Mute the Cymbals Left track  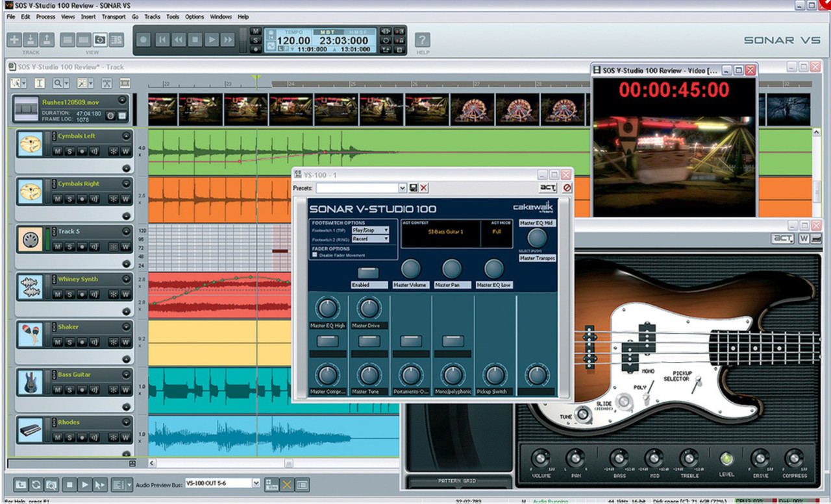(58, 151)
